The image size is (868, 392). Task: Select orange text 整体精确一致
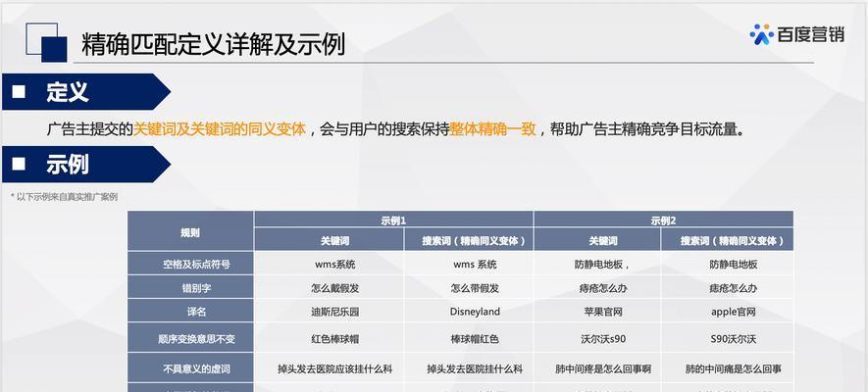492,129
